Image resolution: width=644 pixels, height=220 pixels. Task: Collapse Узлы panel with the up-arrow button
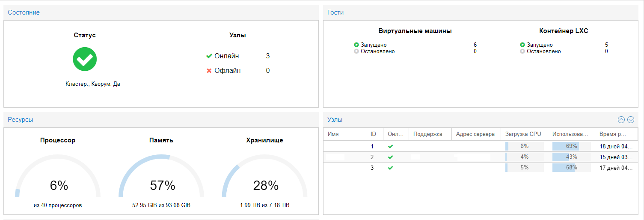[x=621, y=120]
